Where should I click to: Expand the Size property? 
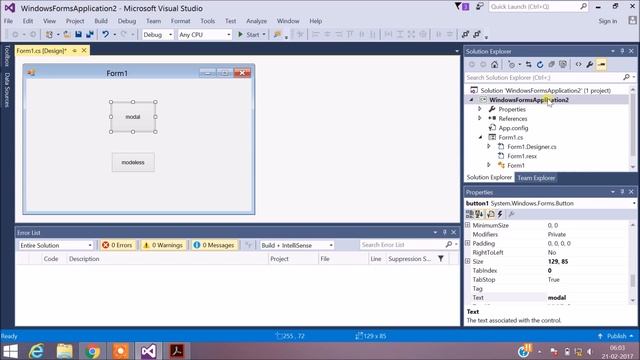(468, 261)
